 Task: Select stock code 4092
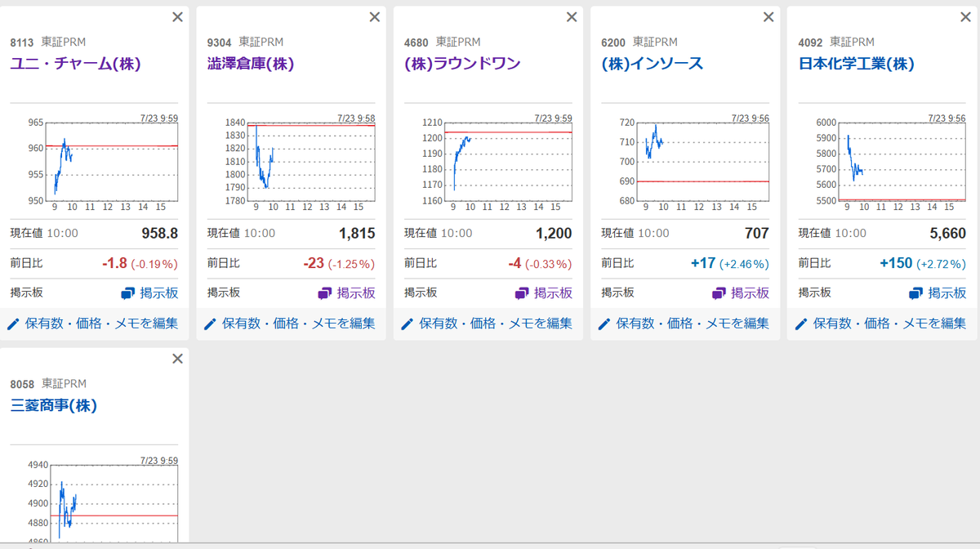click(x=811, y=42)
